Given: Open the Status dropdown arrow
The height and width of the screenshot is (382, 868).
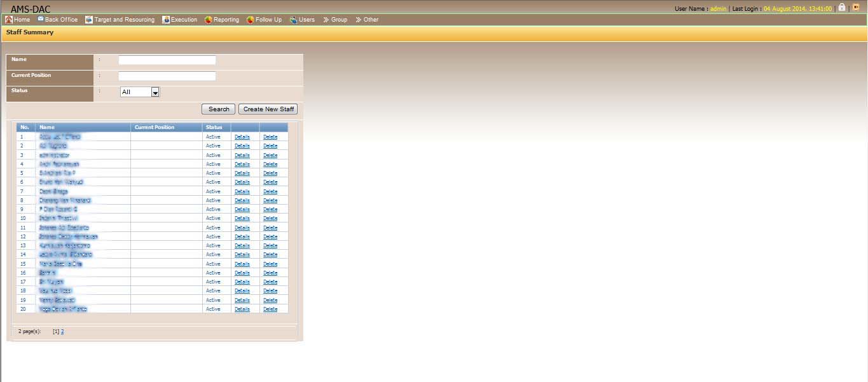Looking at the screenshot, I should click(155, 92).
